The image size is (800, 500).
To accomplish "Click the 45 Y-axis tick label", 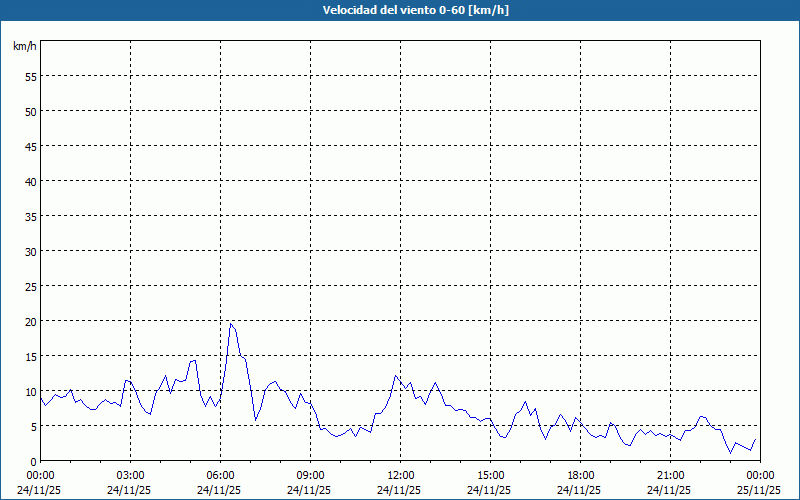I will click(30, 146).
